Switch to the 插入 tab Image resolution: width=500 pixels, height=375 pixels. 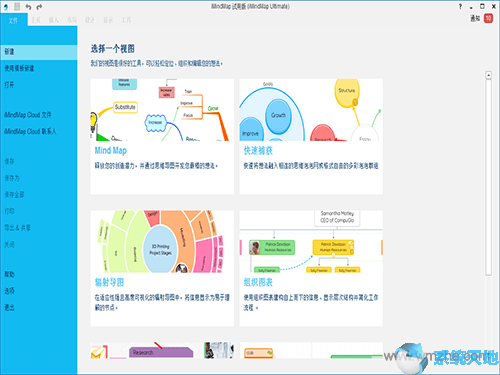[x=54, y=20]
